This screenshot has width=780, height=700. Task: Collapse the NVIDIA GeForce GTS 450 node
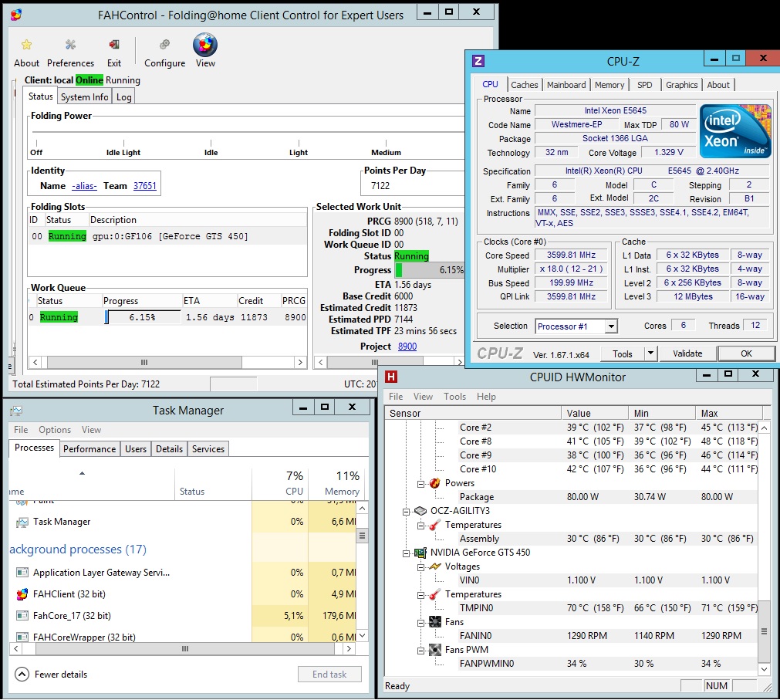coord(407,553)
